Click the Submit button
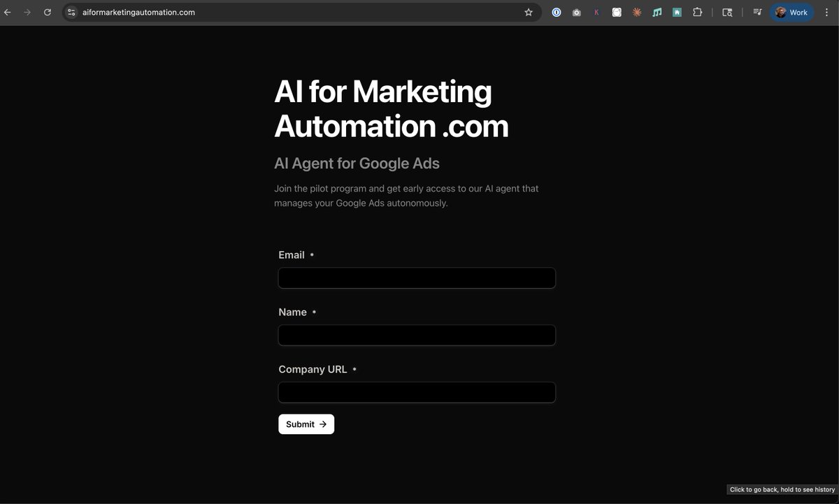The width and height of the screenshot is (839, 504). 306,424
